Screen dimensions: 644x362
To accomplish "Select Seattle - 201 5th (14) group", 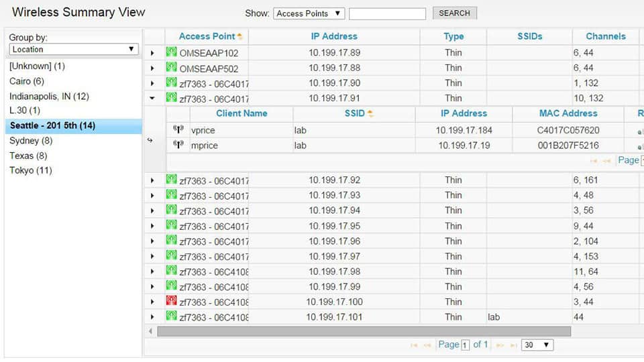I will coord(74,125).
